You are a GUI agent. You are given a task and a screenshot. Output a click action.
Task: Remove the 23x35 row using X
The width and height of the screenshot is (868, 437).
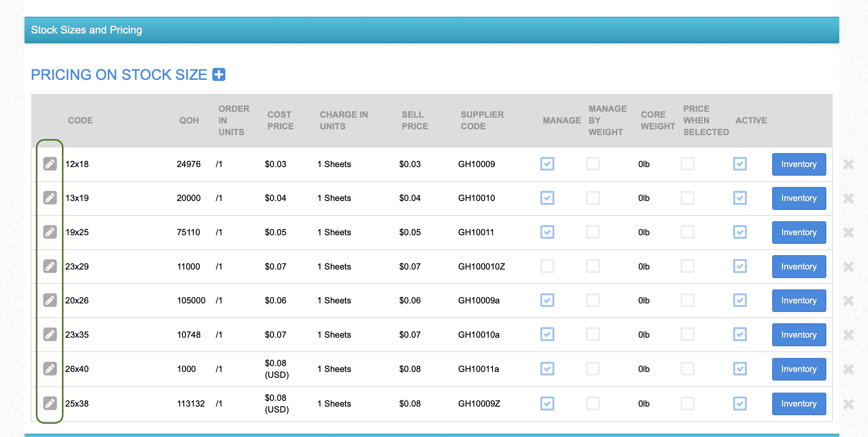[x=848, y=335]
